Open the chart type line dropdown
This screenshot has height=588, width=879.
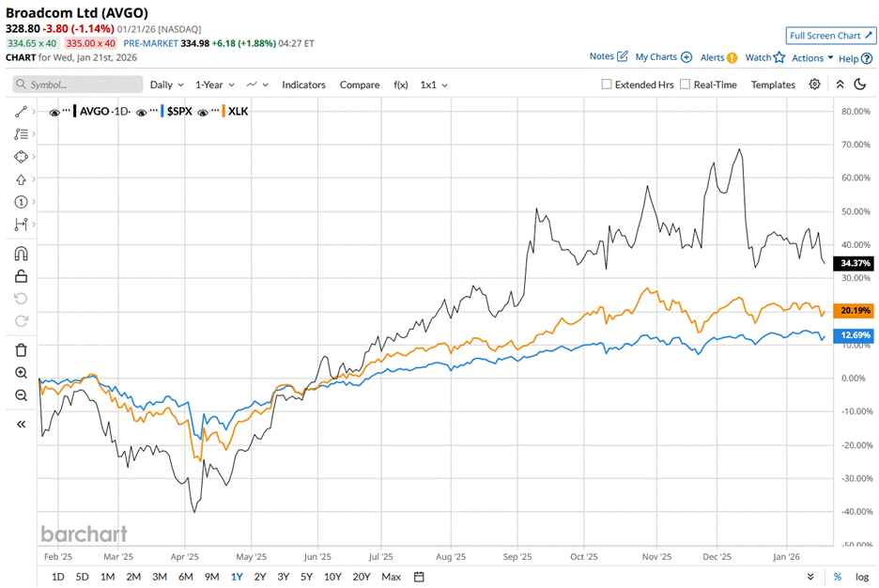257,85
